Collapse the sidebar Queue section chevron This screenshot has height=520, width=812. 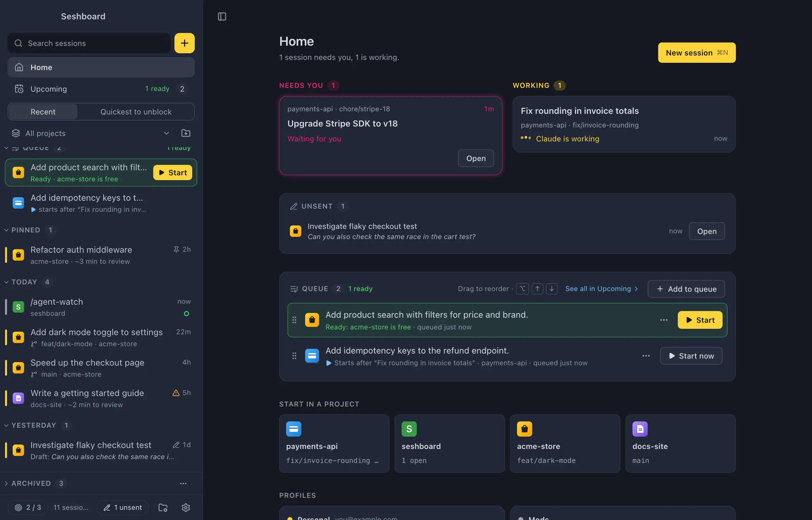pyautogui.click(x=6, y=148)
